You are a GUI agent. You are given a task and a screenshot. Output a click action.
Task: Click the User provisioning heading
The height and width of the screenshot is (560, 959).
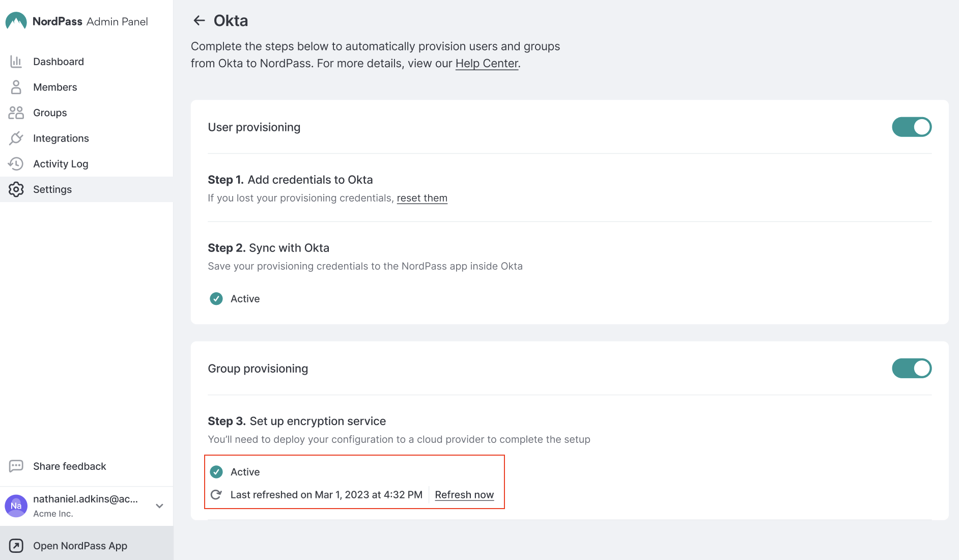coord(254,127)
